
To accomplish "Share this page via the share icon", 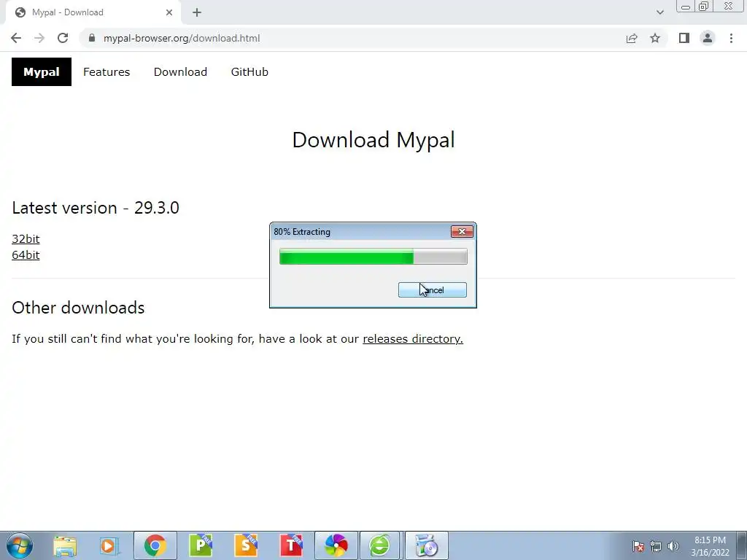I will click(x=632, y=38).
